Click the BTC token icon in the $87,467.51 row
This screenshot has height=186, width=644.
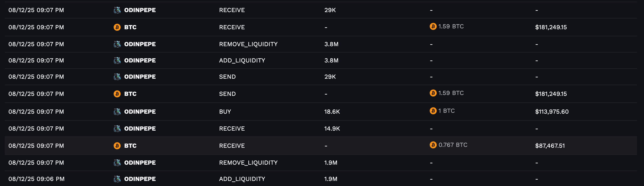tap(117, 146)
